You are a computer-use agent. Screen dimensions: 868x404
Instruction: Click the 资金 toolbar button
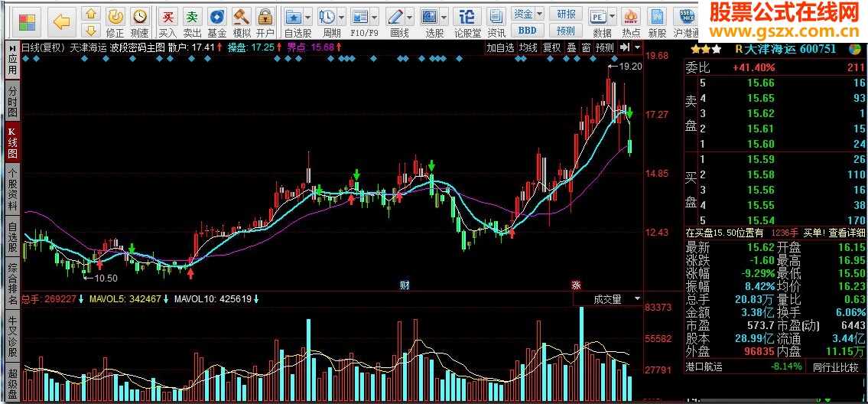coord(522,13)
